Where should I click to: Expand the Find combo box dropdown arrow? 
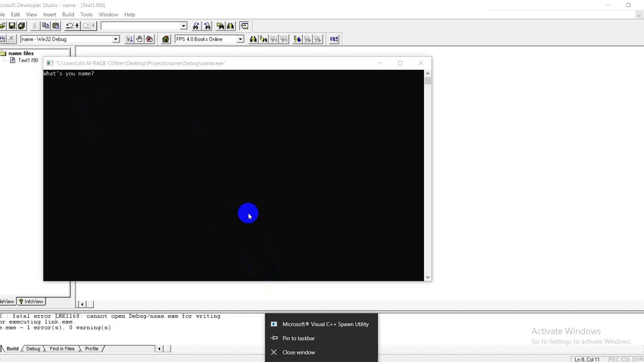click(184, 26)
